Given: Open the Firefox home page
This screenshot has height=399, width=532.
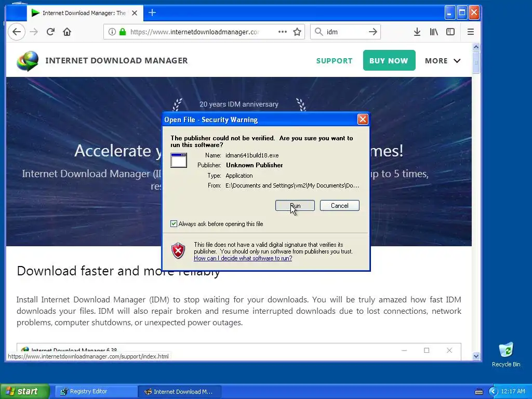Looking at the screenshot, I should pos(67,32).
